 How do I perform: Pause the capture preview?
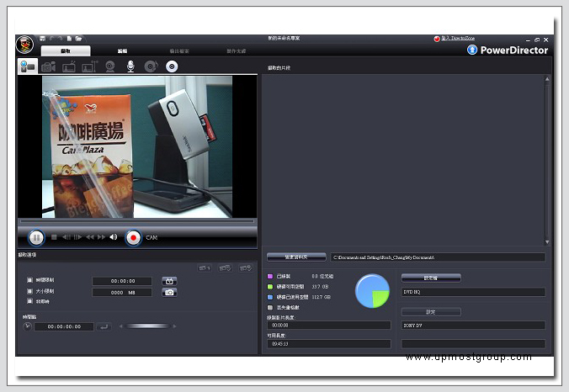coord(36,237)
